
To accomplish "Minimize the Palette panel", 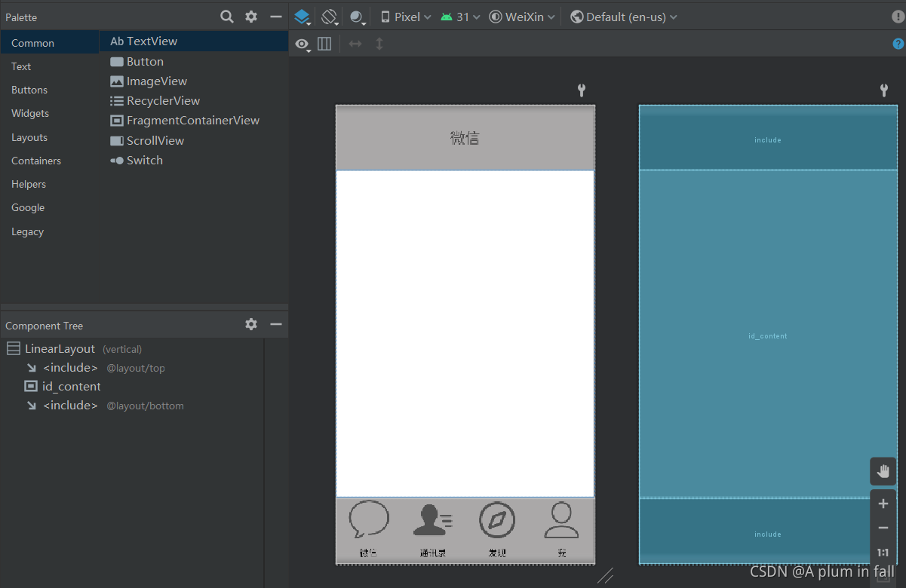I will point(276,17).
